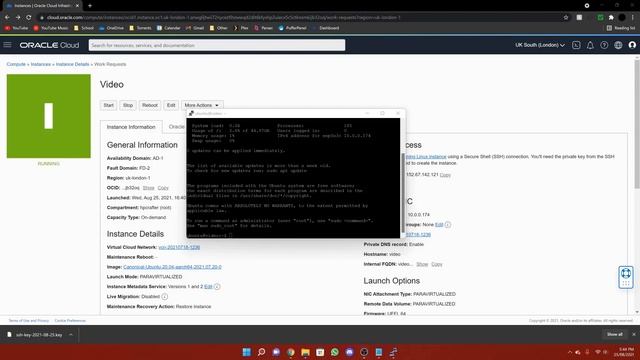Open the Oracle Cloud hamburger navigation menu
Image resolution: width=640 pixels, height=360 pixels.
pos(7,45)
